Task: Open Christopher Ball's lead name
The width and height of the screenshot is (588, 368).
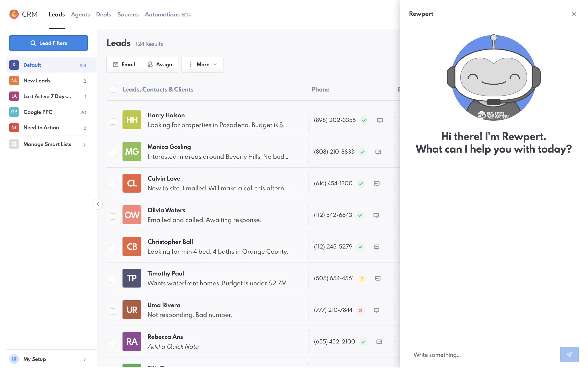Action: pyautogui.click(x=170, y=242)
